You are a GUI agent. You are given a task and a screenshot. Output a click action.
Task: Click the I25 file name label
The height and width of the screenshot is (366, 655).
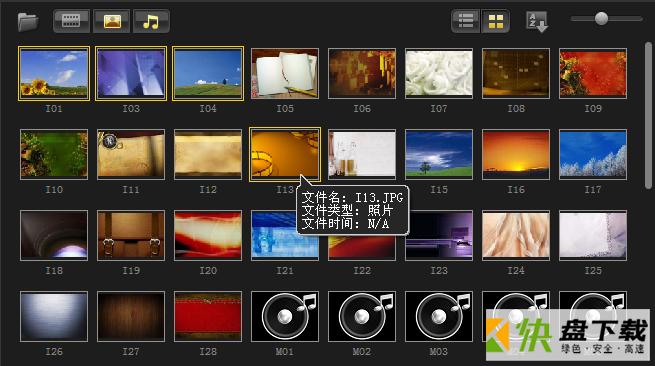point(593,271)
